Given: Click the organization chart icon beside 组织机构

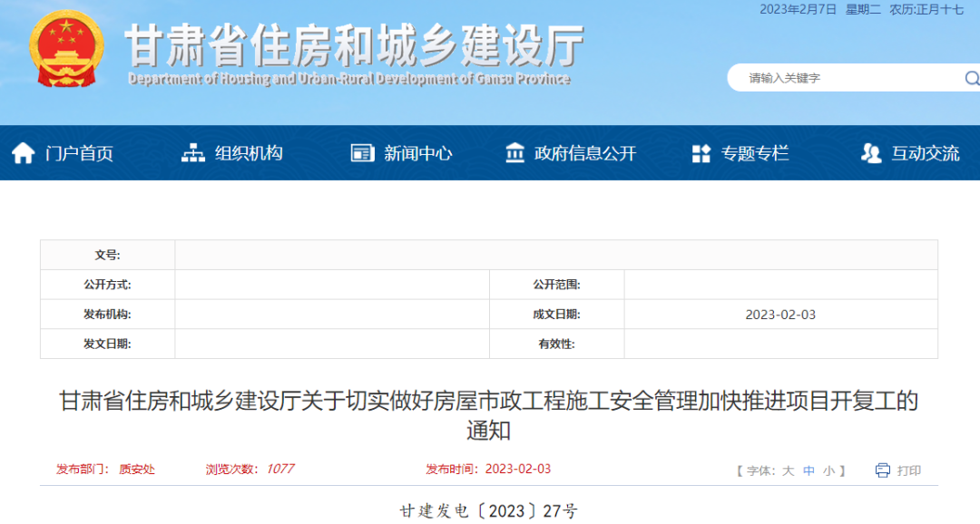Looking at the screenshot, I should coord(192,152).
